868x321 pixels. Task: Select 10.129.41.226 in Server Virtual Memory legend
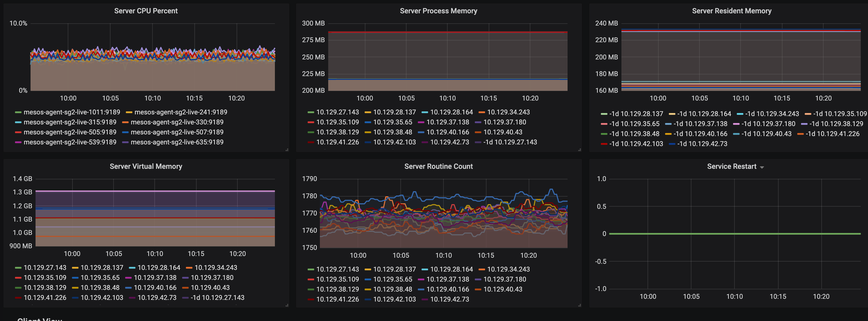click(45, 298)
